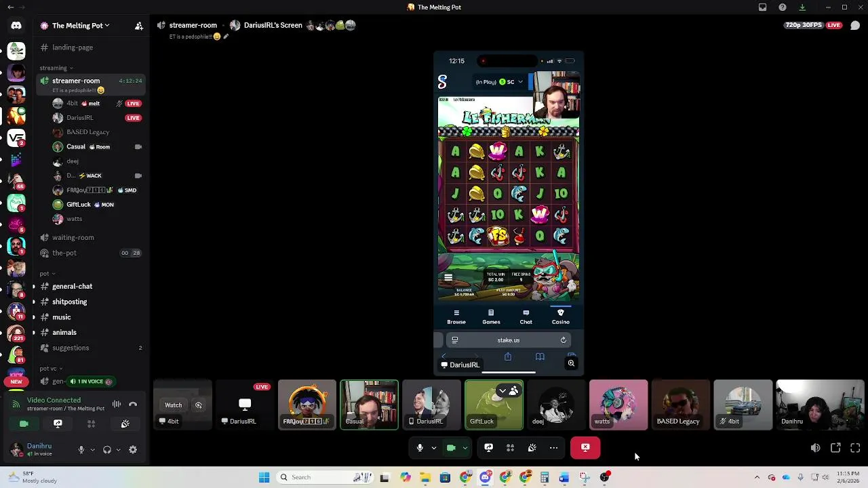
Task: Open Discord from Windows taskbar
Action: point(486,477)
